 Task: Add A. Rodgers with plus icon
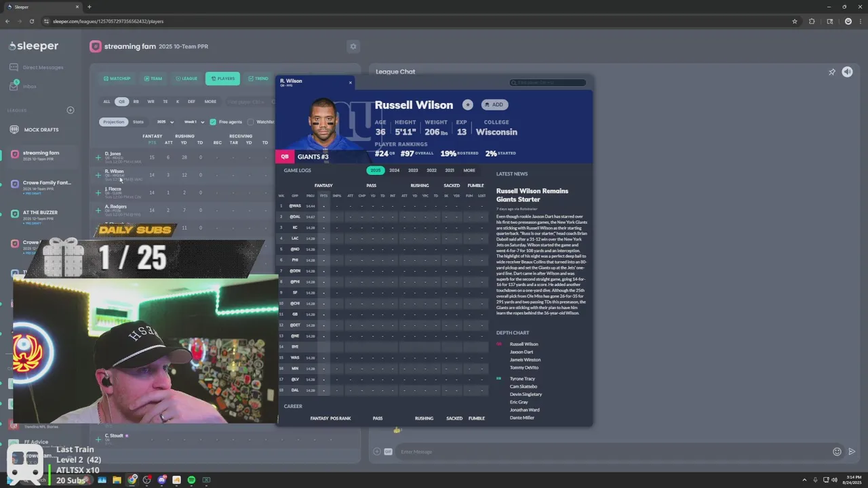[x=98, y=210]
